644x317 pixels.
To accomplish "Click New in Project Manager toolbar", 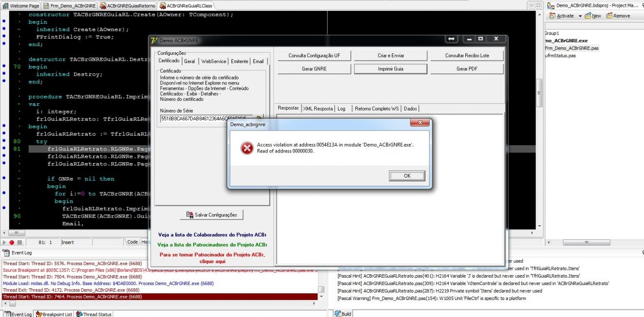I will tap(593, 16).
